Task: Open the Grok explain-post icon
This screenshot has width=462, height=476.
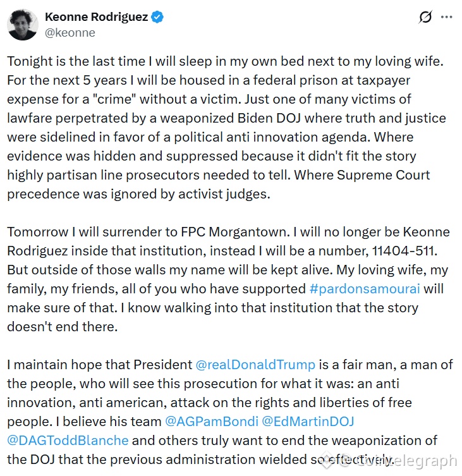Action: click(425, 17)
